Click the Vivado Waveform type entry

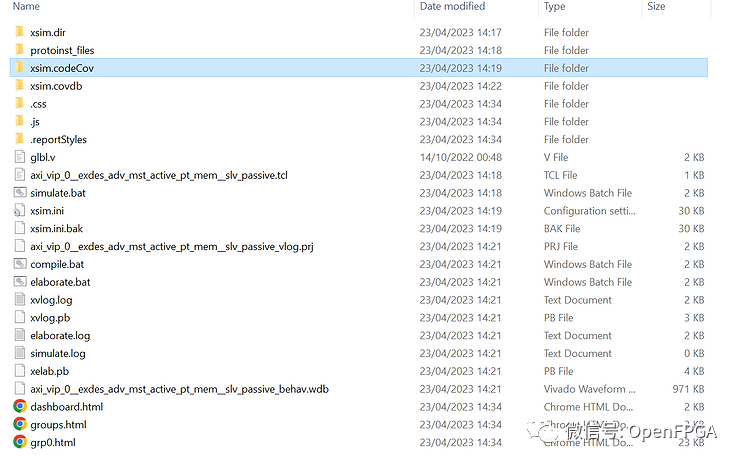point(589,389)
